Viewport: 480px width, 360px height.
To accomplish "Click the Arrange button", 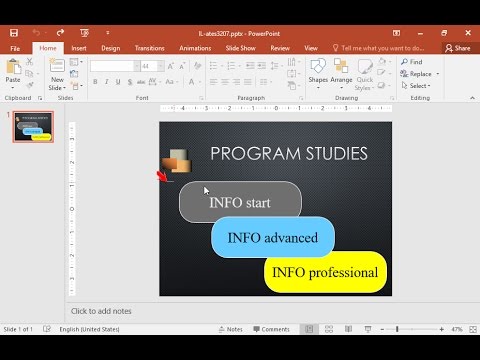I will coord(341,74).
